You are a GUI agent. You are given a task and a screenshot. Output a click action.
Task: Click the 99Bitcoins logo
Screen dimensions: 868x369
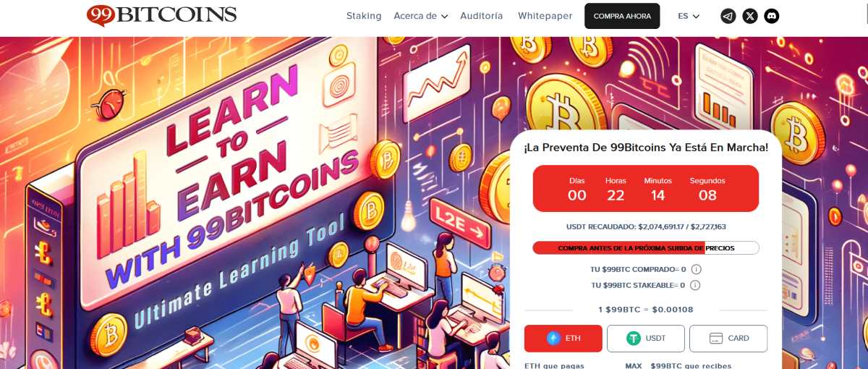pos(161,15)
